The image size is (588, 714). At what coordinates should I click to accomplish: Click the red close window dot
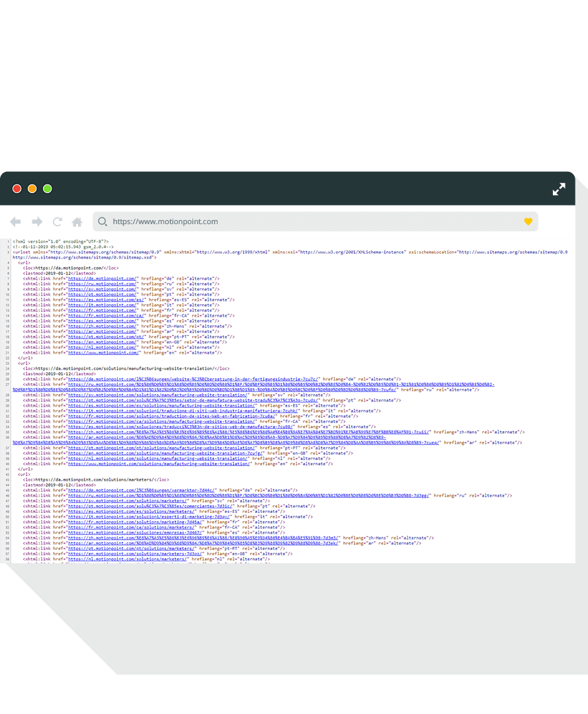(x=17, y=188)
